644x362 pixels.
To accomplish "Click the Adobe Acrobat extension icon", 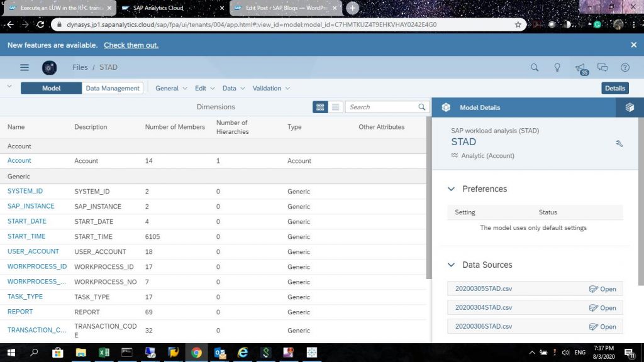I will click(536, 25).
